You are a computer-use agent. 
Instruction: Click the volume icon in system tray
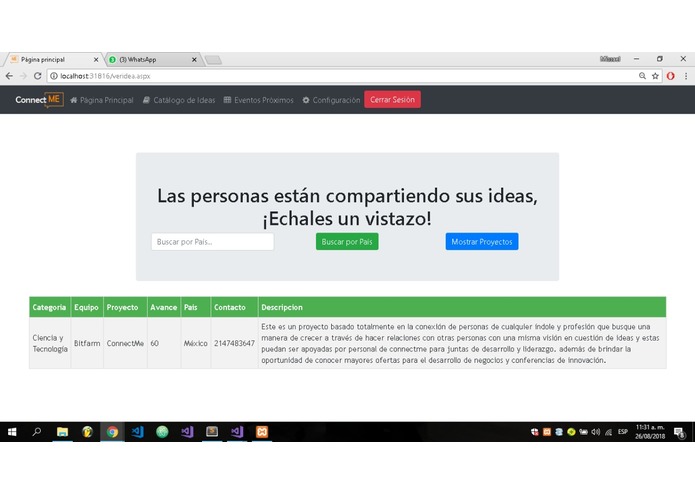(596, 432)
